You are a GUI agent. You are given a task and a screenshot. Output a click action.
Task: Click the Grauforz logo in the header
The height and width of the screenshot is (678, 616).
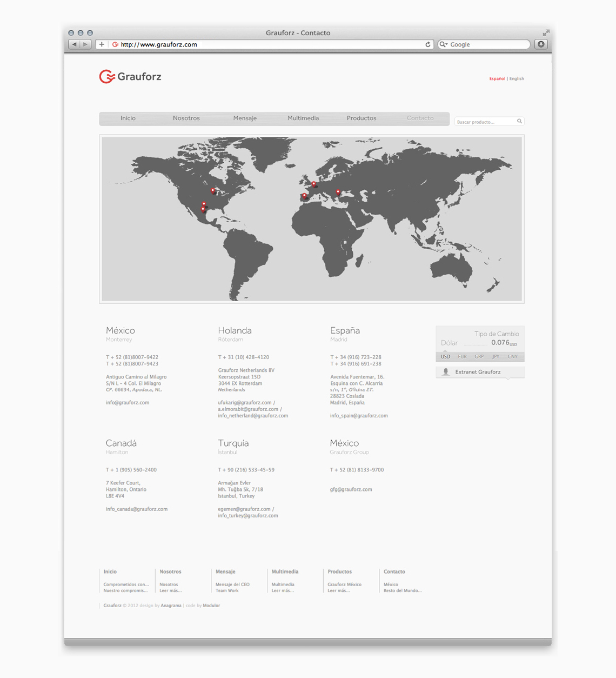coord(130,77)
